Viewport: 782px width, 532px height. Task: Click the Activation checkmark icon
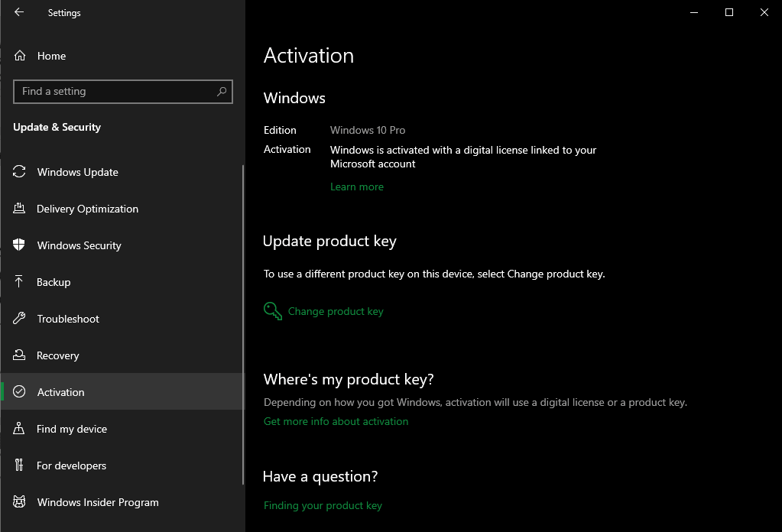(x=19, y=392)
